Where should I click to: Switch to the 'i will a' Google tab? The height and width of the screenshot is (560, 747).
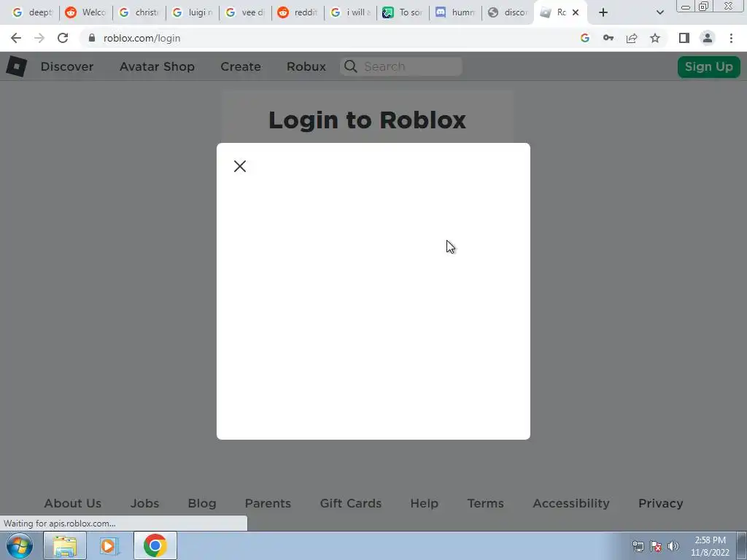(351, 12)
